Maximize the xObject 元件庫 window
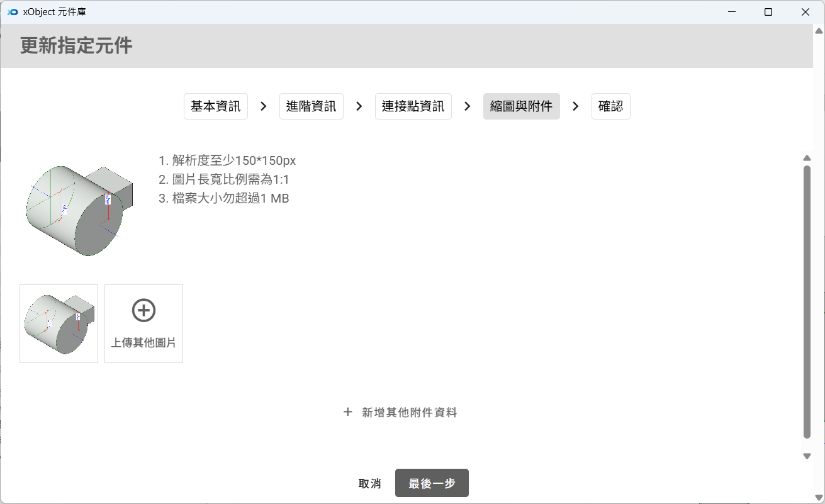825x504 pixels. tap(768, 12)
